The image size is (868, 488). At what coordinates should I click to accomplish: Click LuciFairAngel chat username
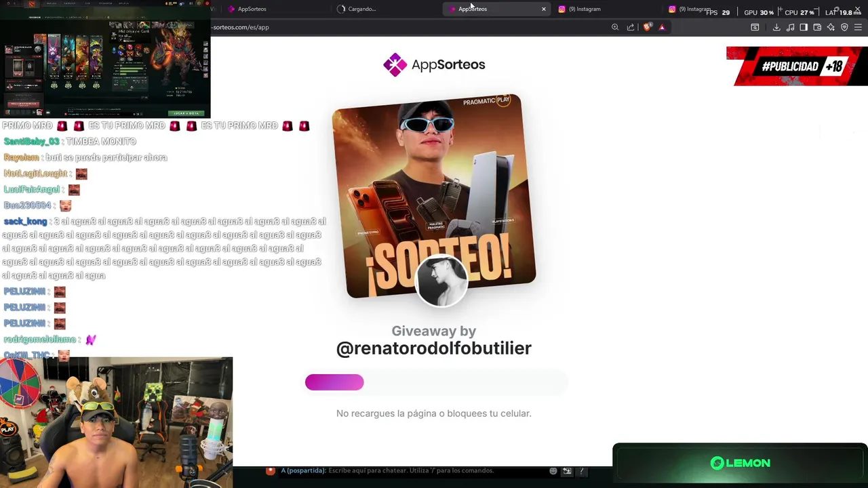(32, 190)
